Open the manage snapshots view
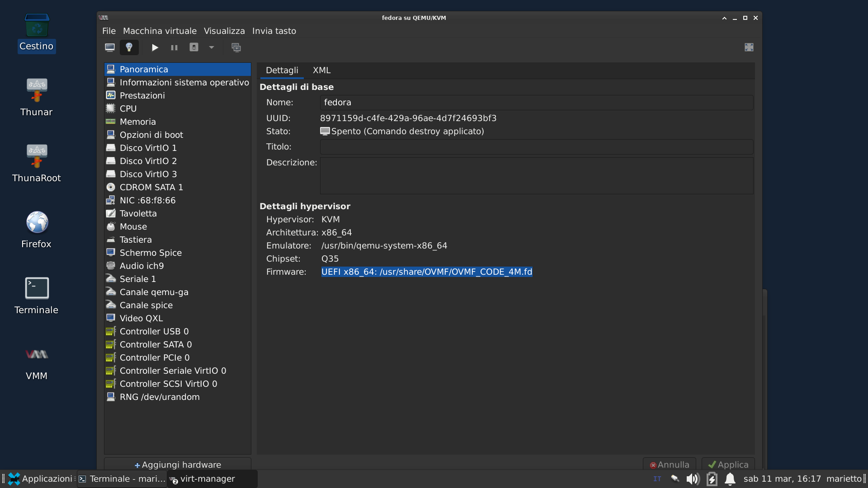Viewport: 868px width, 488px height. 236,47
